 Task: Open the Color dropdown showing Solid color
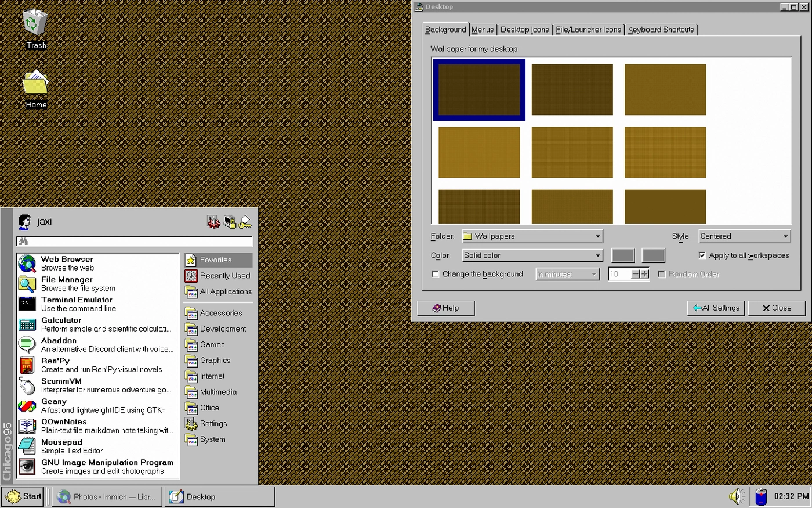[532, 255]
